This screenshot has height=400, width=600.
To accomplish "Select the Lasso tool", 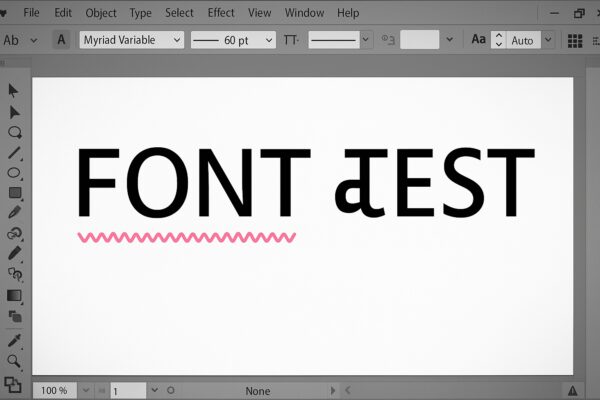I will (x=15, y=132).
